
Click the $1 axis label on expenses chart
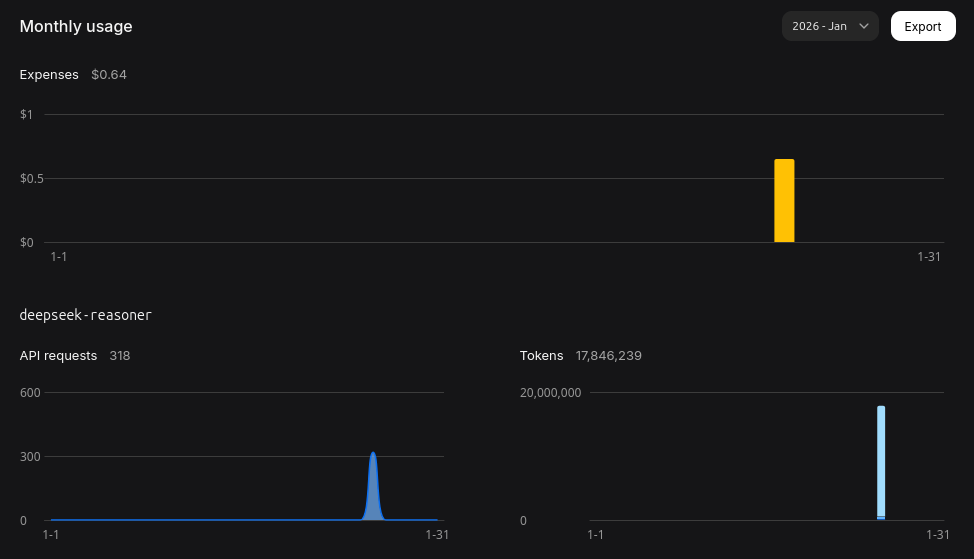tap(26, 114)
